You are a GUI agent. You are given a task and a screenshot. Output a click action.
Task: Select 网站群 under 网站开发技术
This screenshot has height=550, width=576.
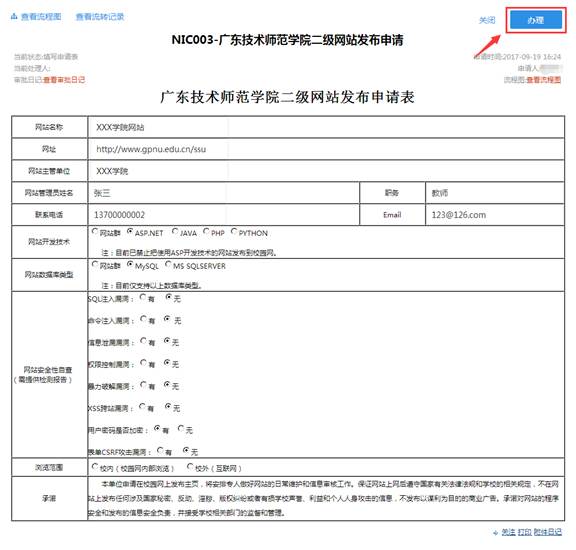click(95, 231)
